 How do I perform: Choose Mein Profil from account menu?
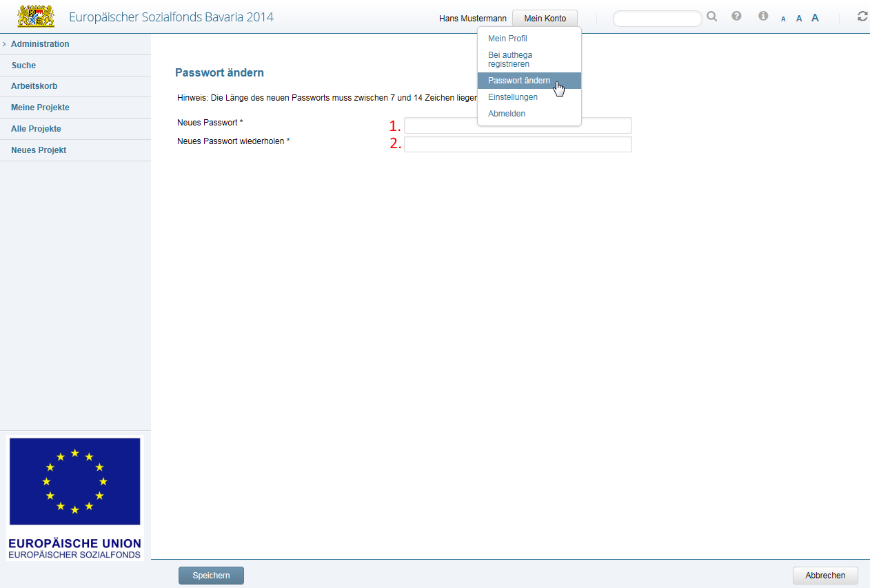(507, 39)
